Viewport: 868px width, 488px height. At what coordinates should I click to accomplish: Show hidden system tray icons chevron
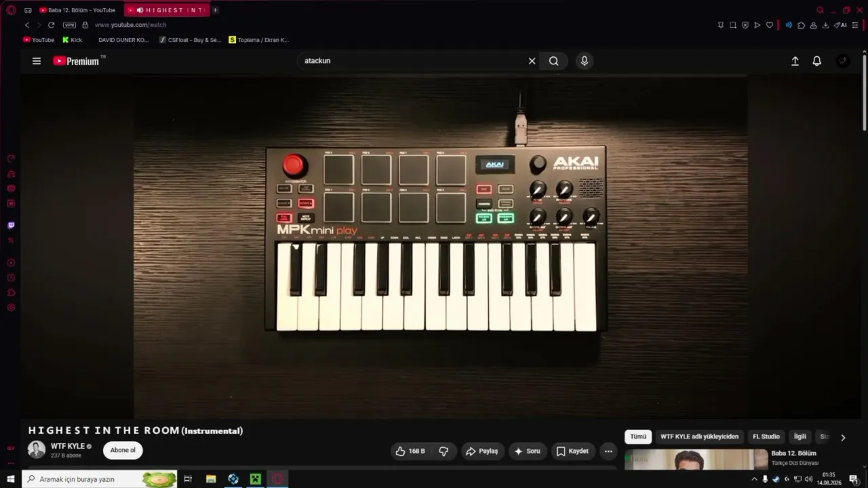pyautogui.click(x=754, y=479)
